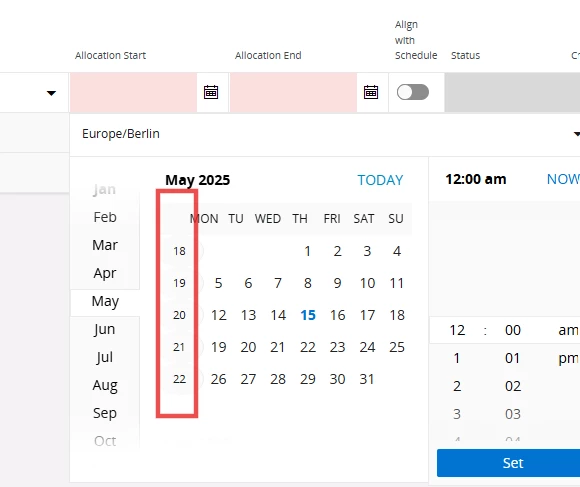Select minute 02 in time picker
580x487 pixels.
513,386
